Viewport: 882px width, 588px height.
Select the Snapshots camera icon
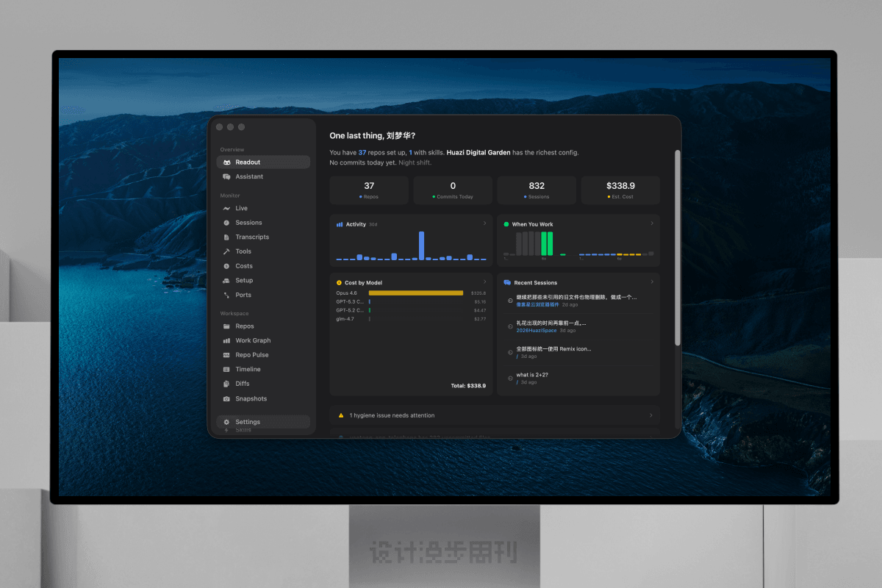click(x=226, y=399)
